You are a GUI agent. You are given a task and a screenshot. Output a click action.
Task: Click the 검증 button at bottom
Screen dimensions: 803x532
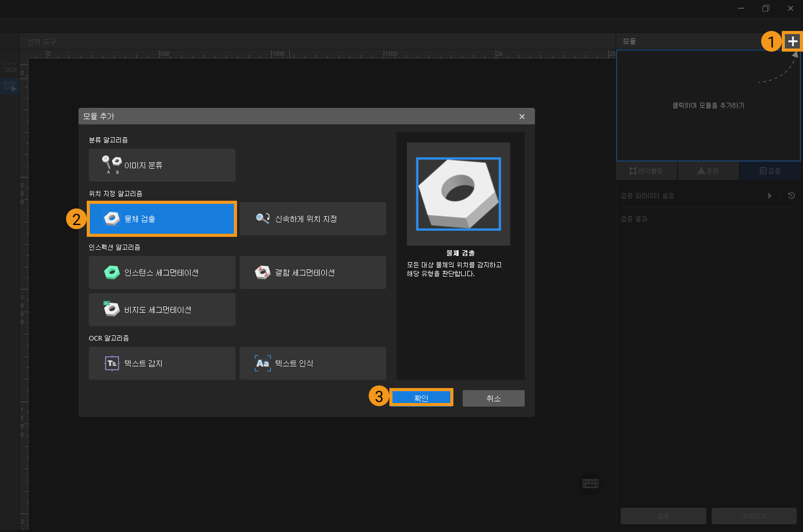click(x=664, y=516)
